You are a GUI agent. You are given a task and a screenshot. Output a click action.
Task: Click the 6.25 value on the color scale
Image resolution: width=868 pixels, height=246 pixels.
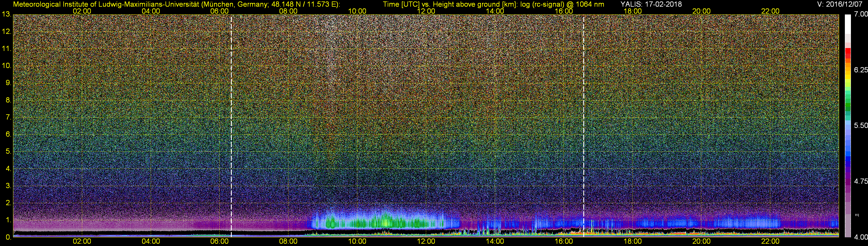coord(861,70)
